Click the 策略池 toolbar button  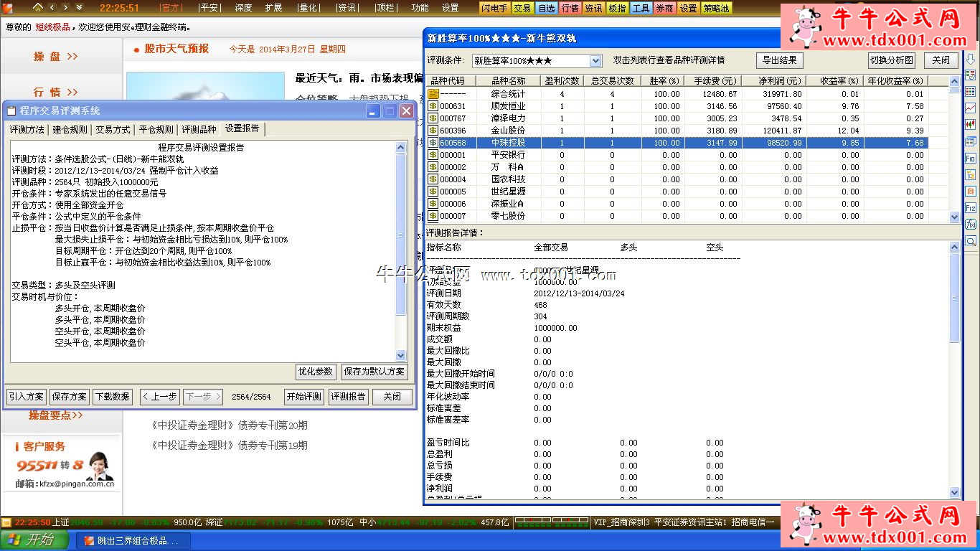click(716, 8)
